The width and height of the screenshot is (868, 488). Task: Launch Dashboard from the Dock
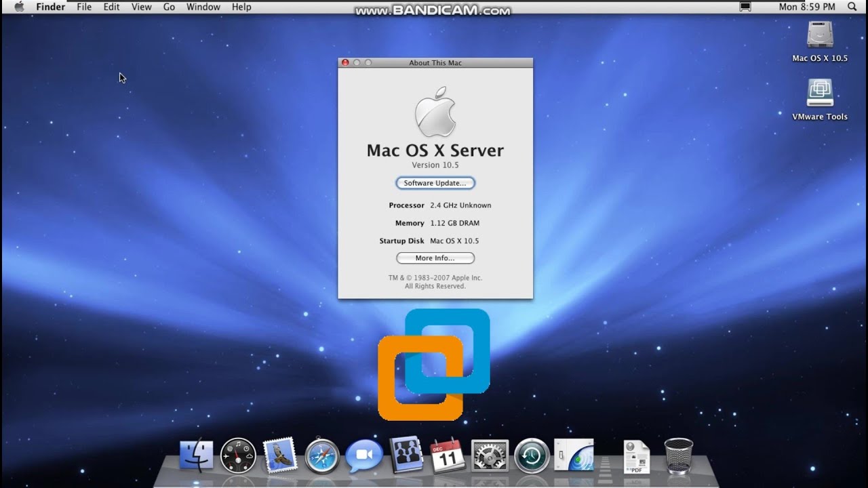pyautogui.click(x=238, y=455)
